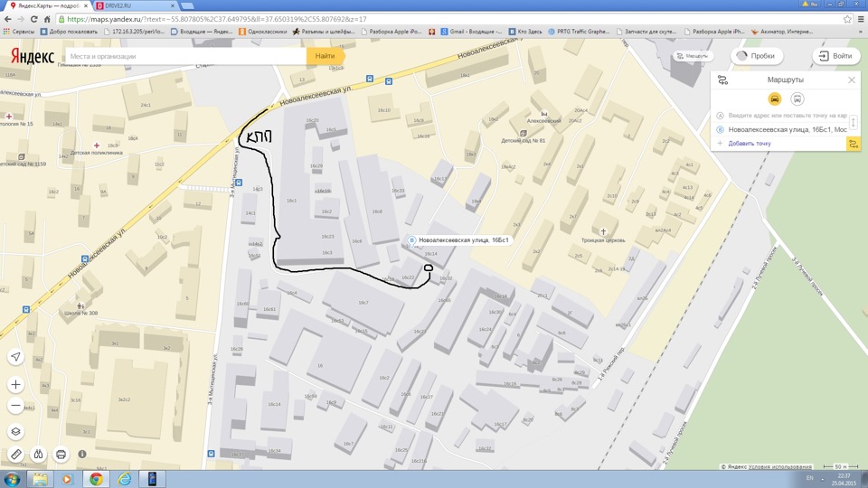Open the Разъемы и шлейфы bookmark
Image resolution: width=868 pixels, height=488 pixels.
tap(324, 32)
